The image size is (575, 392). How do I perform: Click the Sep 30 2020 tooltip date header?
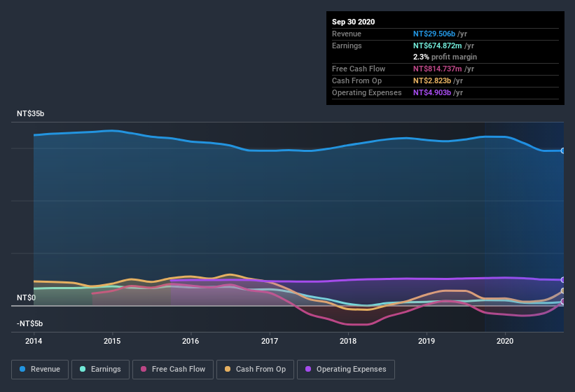[353, 22]
